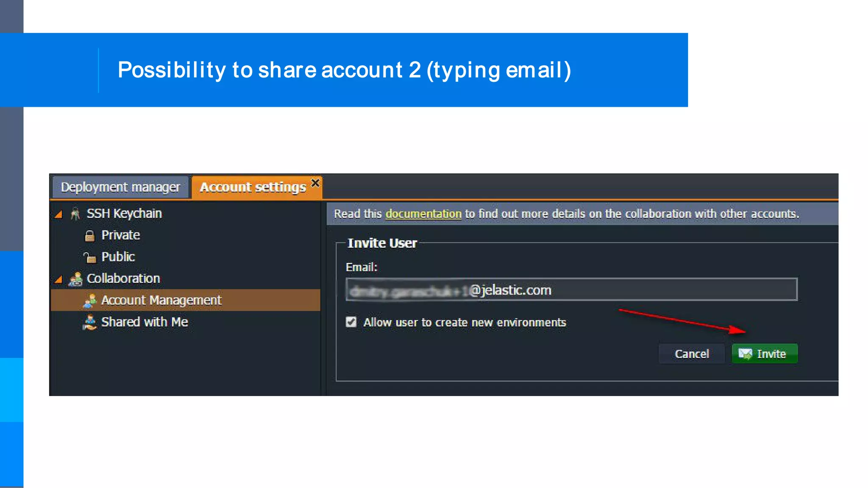Collapse the Collaboration tree node

click(x=59, y=279)
